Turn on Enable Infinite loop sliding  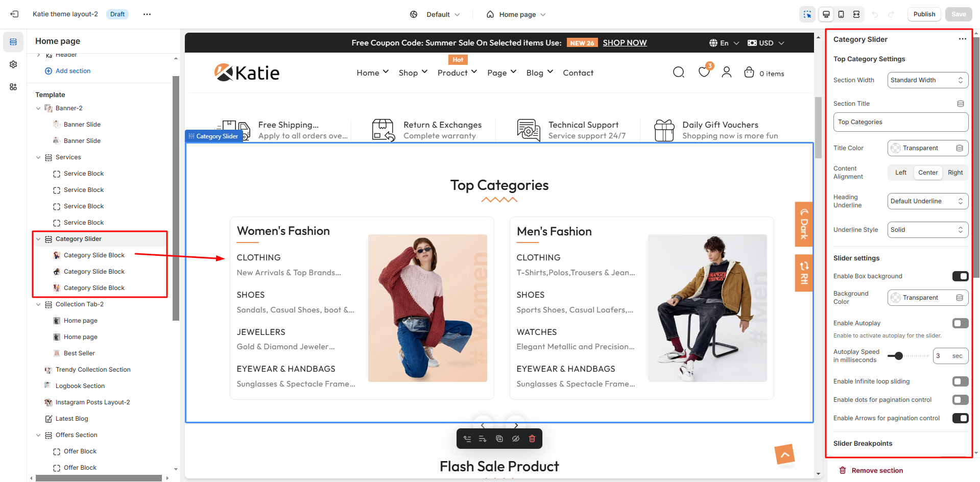point(960,381)
